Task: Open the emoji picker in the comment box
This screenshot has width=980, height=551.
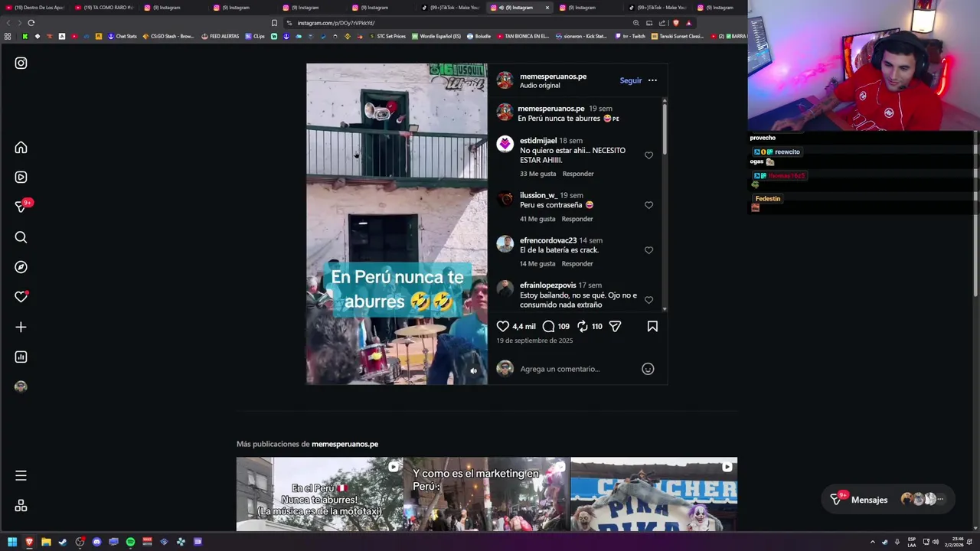Action: click(x=648, y=369)
